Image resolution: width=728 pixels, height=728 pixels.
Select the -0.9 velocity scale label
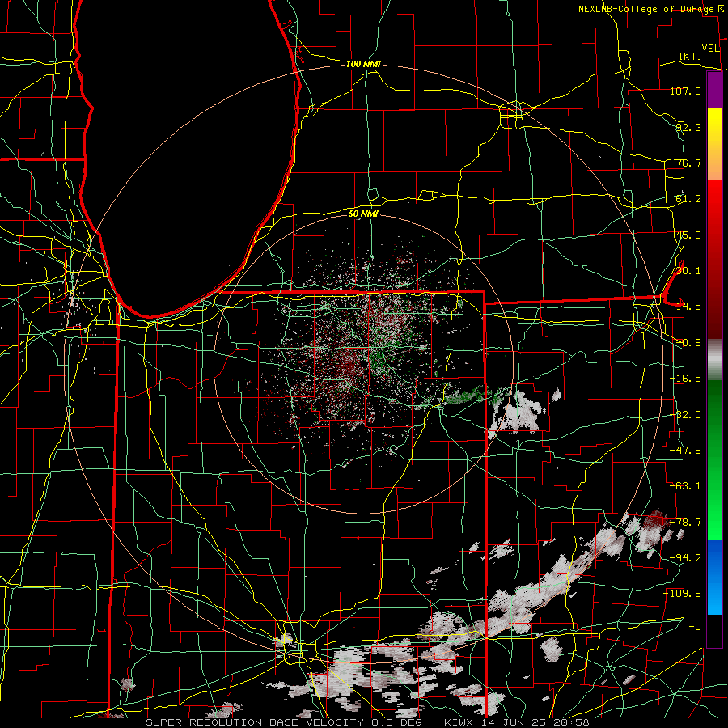[688, 343]
